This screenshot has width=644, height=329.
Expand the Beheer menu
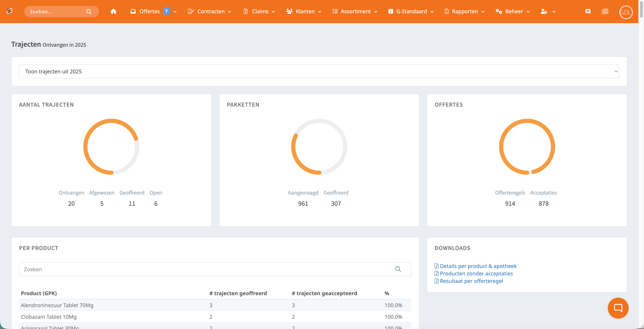point(513,12)
